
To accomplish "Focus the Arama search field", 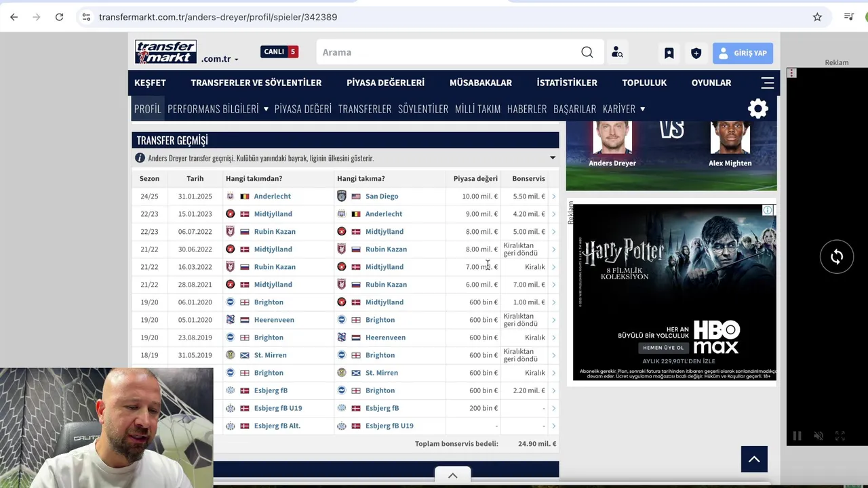I will tap(448, 52).
